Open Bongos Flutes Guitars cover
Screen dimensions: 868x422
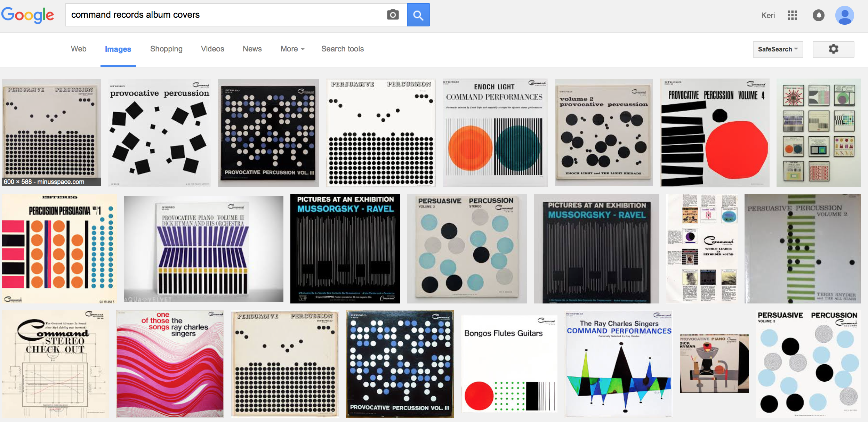pos(510,364)
